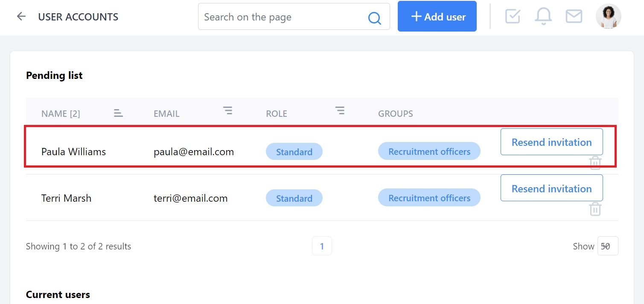This screenshot has width=644, height=304.
Task: Delete Paula Williams pending invitation
Action: point(595,163)
